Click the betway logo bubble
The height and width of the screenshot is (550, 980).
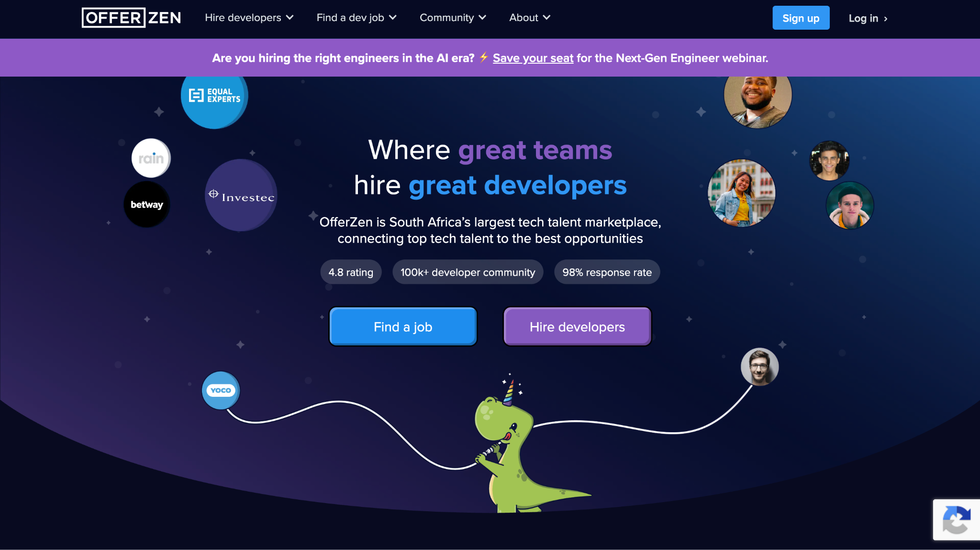[x=147, y=204]
